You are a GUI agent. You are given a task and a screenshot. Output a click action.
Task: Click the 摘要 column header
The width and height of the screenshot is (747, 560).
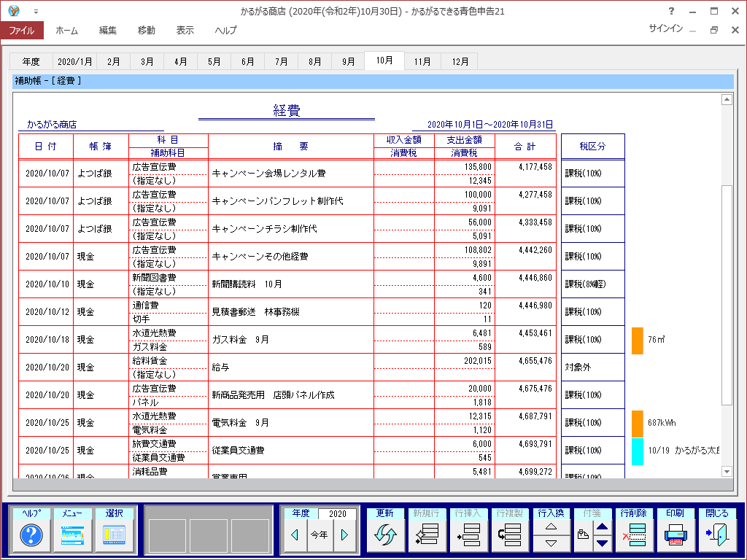(290, 146)
